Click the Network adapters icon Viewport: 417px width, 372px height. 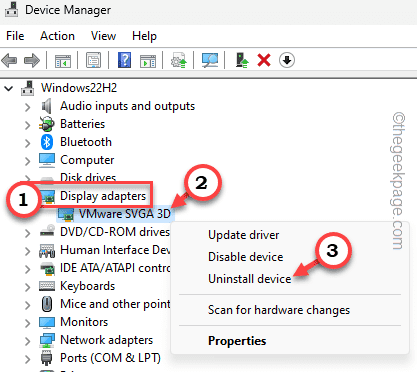click(x=47, y=340)
